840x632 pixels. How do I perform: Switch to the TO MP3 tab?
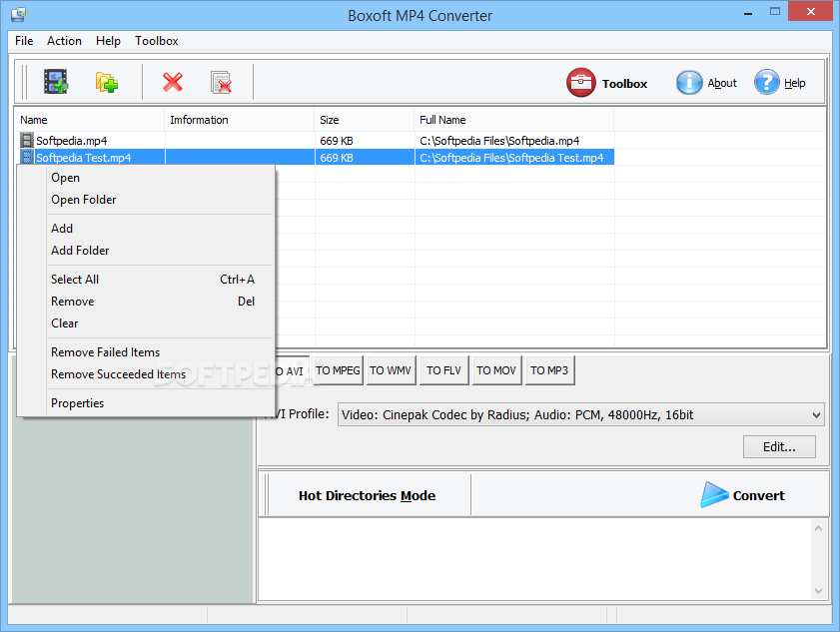549,370
